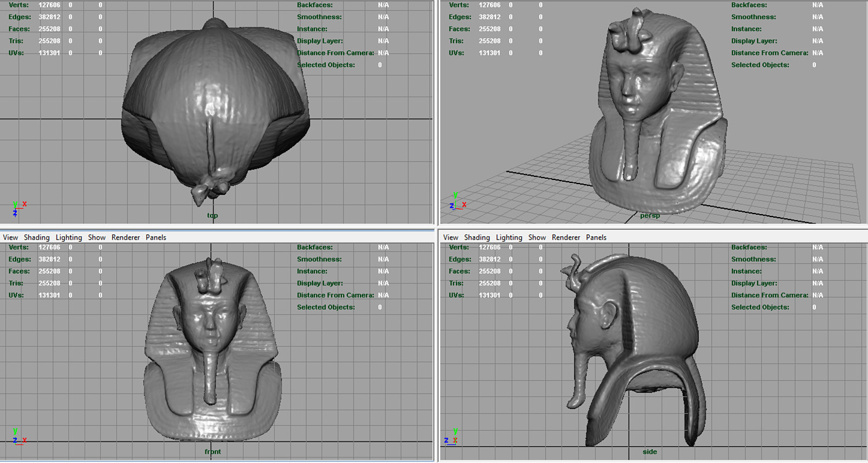This screenshot has height=463, width=868.
Task: Click "Selected Objects:" in the front viewport
Action: (x=326, y=307)
